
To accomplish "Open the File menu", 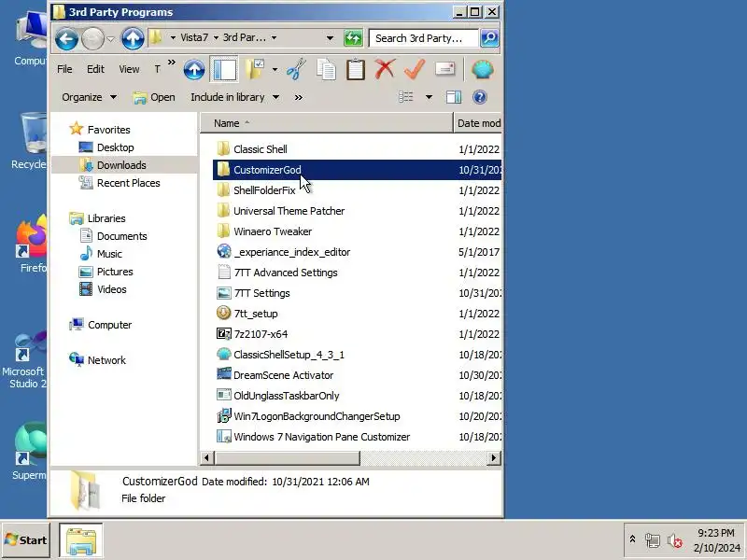I will coord(64,69).
